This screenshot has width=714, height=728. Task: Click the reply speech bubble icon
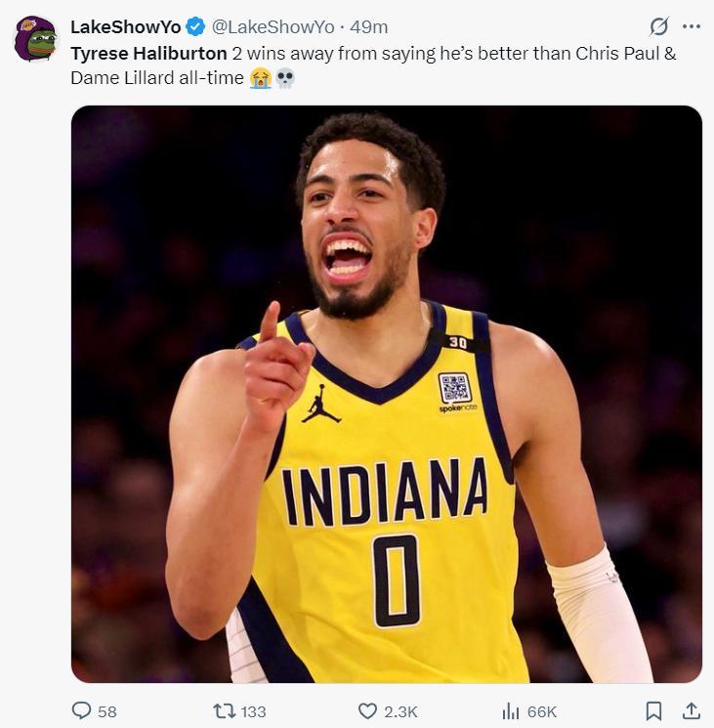(82, 711)
